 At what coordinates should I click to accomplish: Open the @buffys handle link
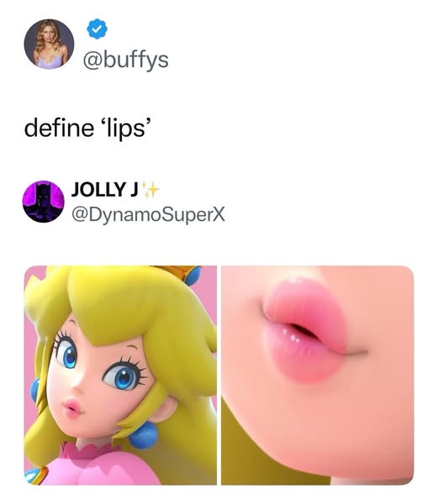point(126,60)
